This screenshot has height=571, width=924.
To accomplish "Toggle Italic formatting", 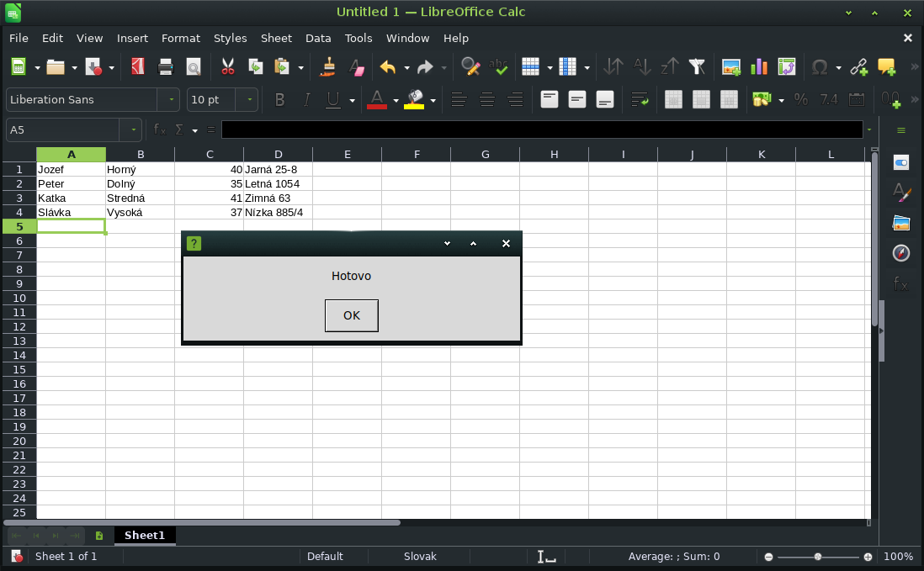I will point(306,100).
